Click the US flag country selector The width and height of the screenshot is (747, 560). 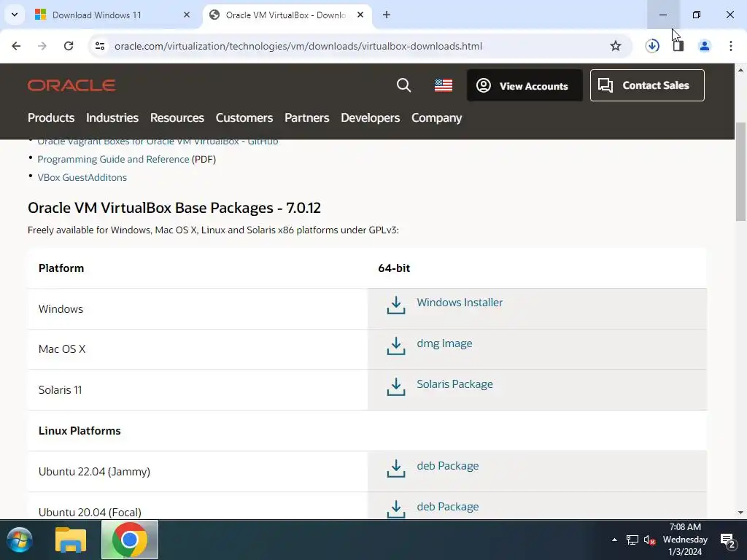pos(444,85)
